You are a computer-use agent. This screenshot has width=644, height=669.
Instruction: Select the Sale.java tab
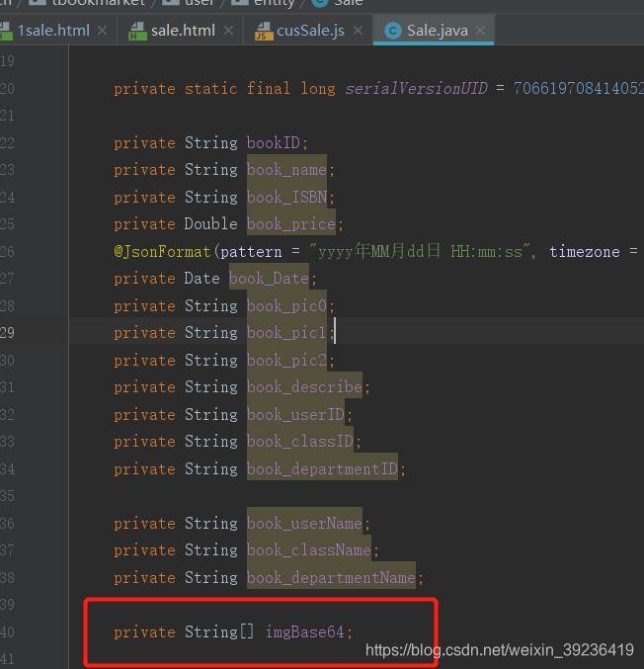pyautogui.click(x=437, y=31)
